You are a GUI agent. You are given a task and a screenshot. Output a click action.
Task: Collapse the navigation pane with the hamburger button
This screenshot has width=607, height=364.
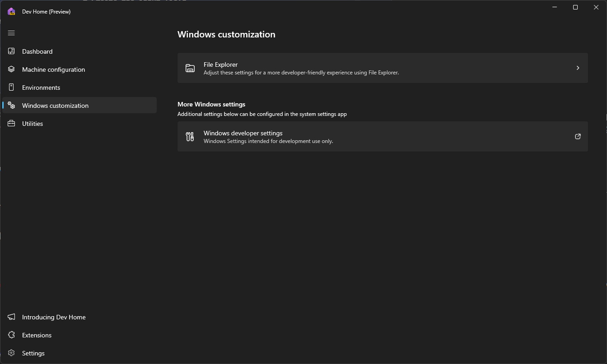click(11, 32)
